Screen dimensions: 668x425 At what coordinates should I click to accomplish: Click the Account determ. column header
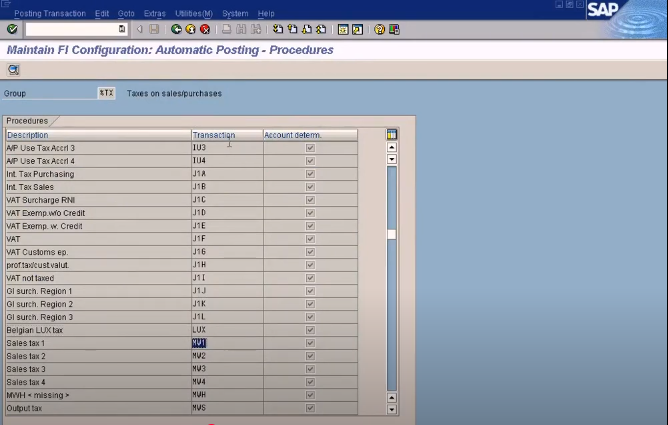(x=310, y=135)
